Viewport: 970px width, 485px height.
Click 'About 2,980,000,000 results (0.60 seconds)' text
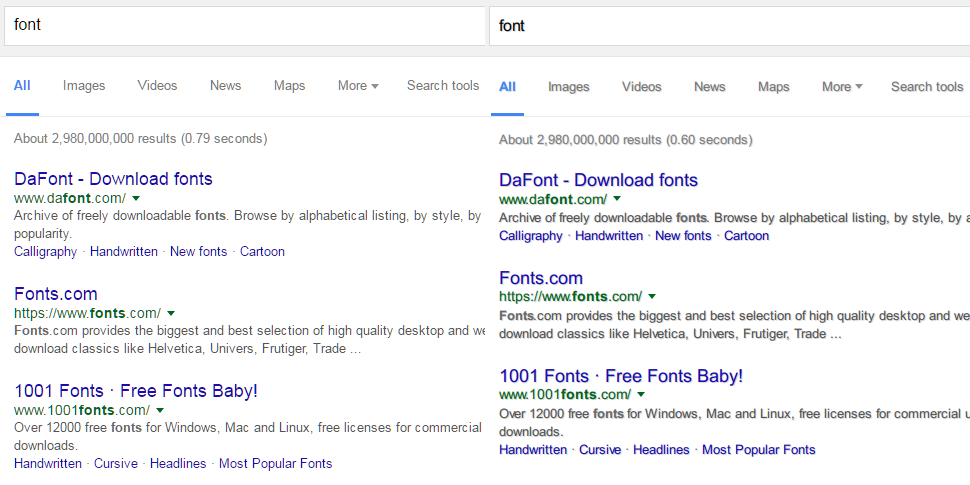click(625, 140)
